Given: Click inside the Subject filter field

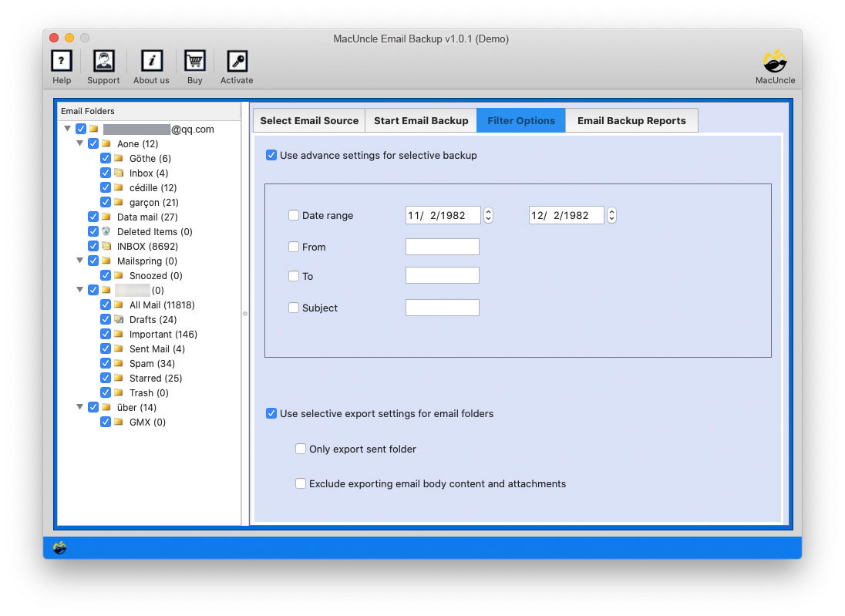Looking at the screenshot, I should 442,307.
